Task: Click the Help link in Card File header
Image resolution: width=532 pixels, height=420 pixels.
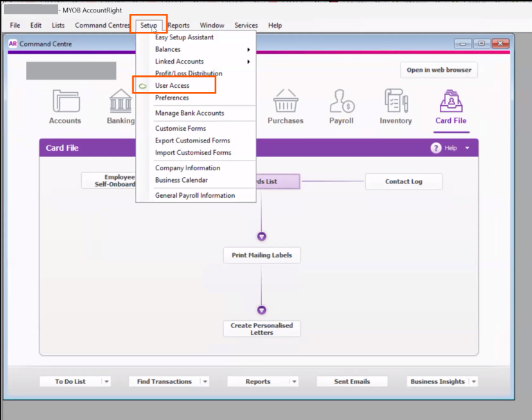Action: [x=450, y=148]
